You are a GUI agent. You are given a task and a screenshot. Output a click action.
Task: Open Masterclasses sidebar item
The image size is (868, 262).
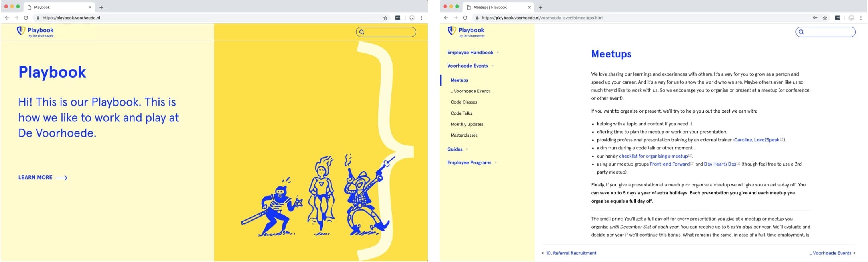(464, 135)
